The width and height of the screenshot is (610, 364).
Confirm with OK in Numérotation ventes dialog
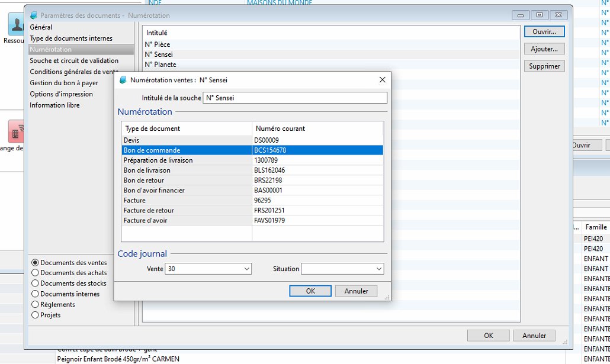(x=310, y=291)
